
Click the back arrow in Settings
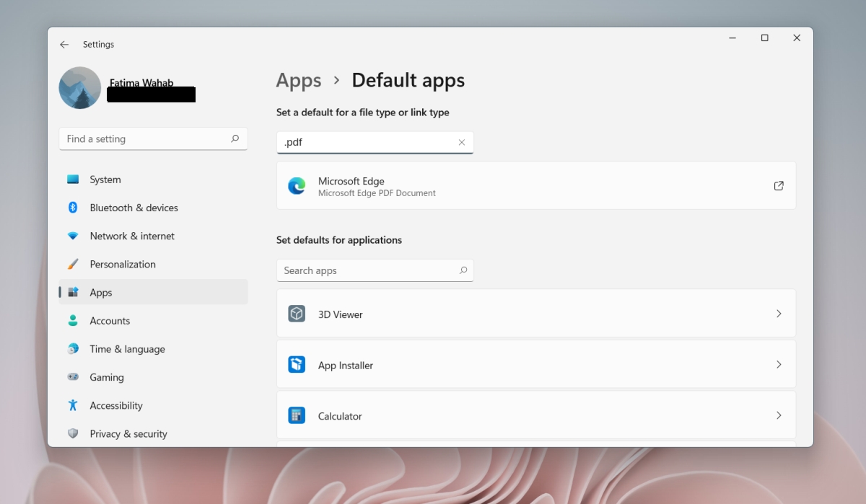(x=64, y=45)
